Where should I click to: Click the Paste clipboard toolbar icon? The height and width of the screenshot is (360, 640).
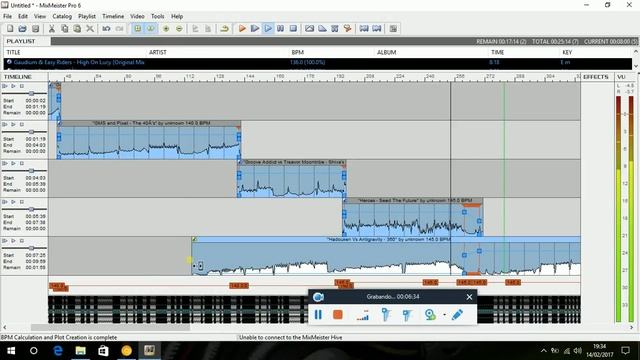point(77,29)
